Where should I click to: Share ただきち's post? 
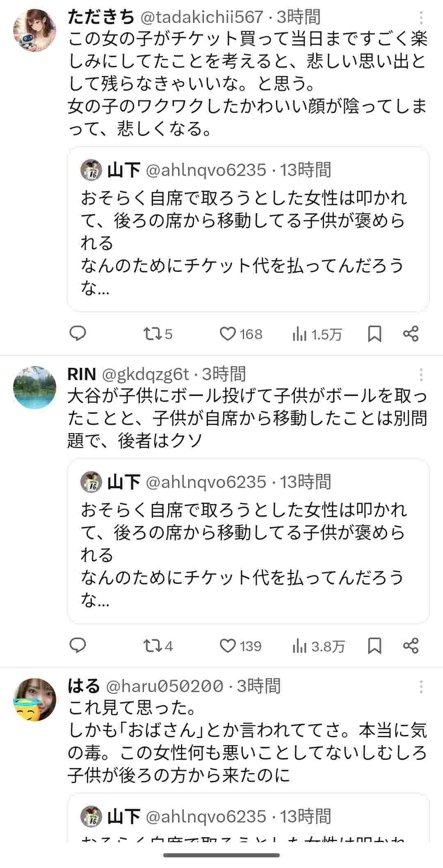411,334
